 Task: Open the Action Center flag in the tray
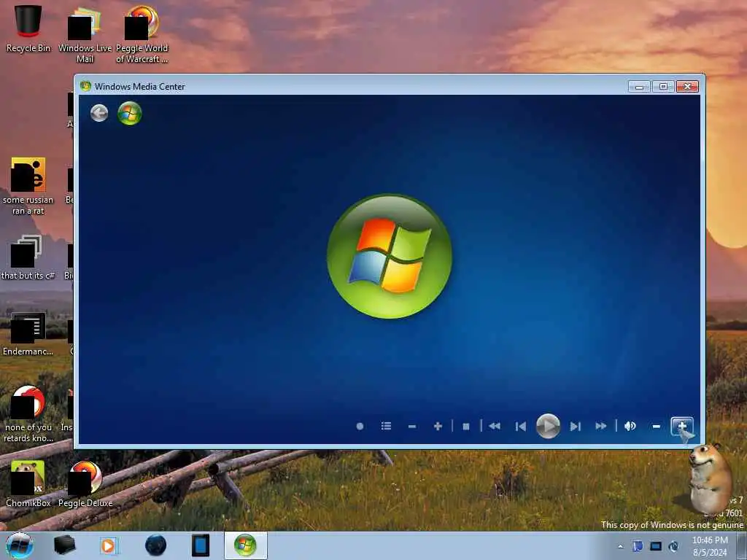[638, 546]
